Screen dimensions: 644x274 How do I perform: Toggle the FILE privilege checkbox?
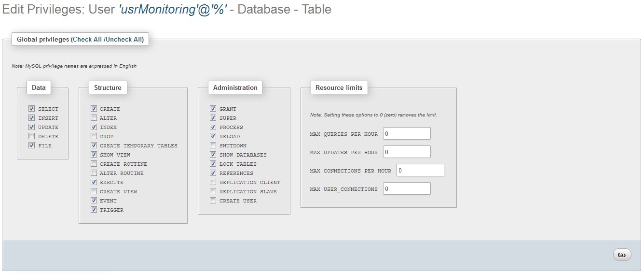(x=32, y=145)
